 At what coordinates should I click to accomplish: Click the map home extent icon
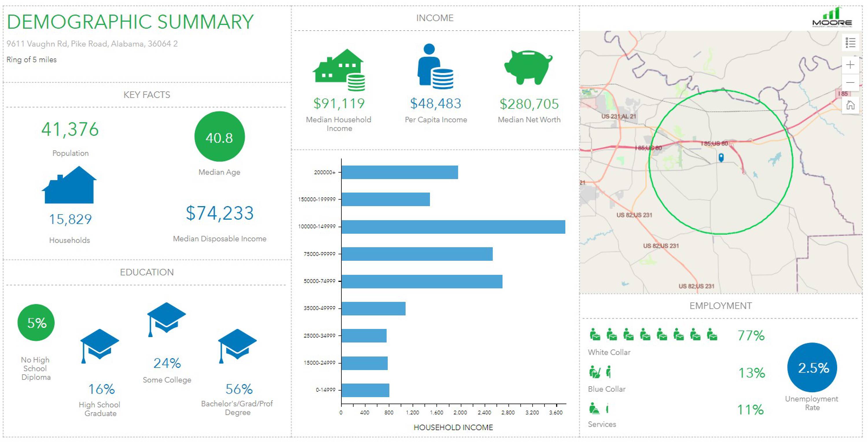point(850,105)
